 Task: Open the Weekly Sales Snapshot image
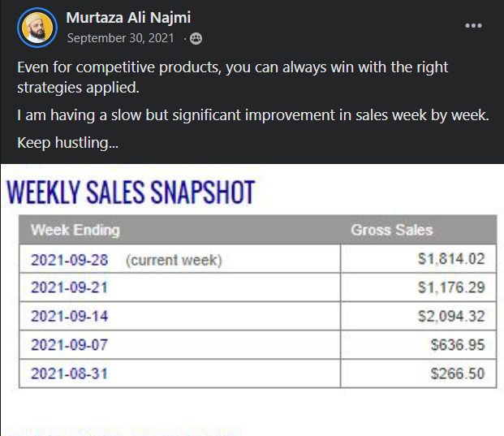click(x=252, y=300)
